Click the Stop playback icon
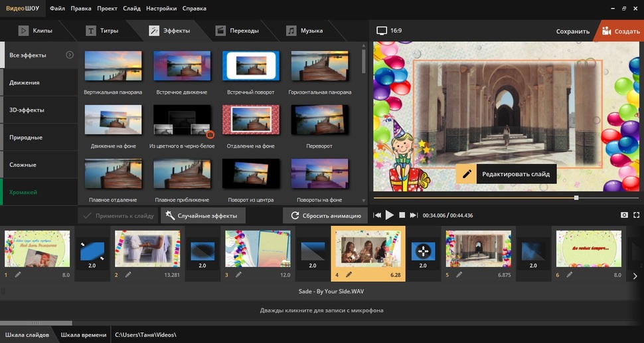The image size is (644, 343). 402,215
